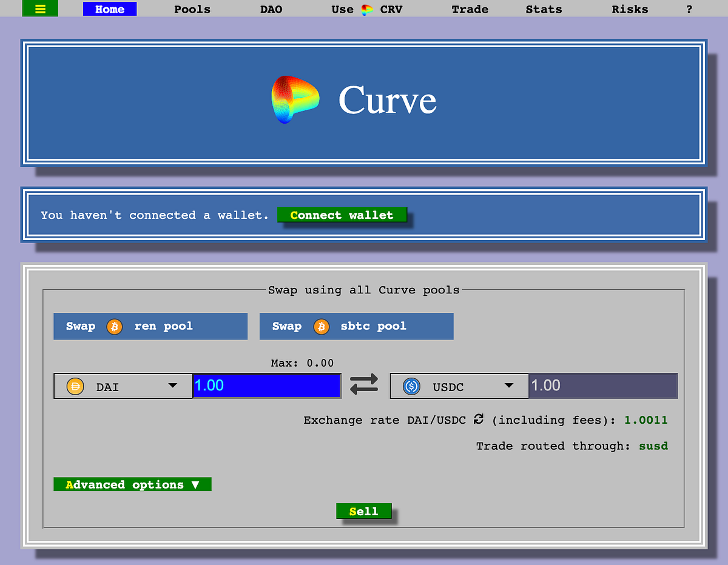Click the Connect wallet button
Image resolution: width=728 pixels, height=565 pixels.
point(342,215)
